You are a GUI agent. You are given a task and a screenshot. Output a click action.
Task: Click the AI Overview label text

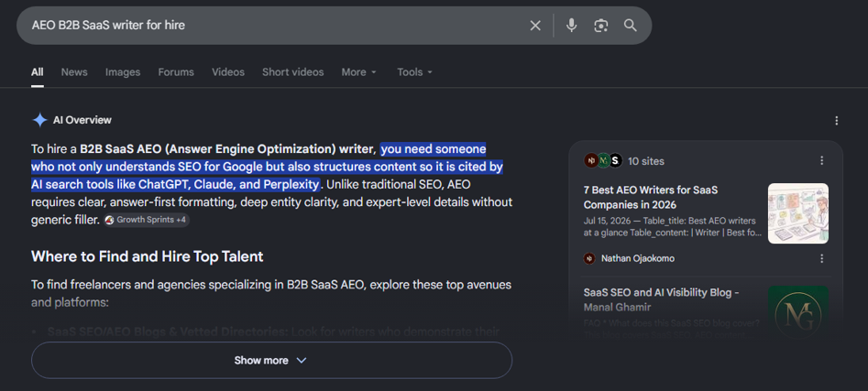tap(82, 120)
